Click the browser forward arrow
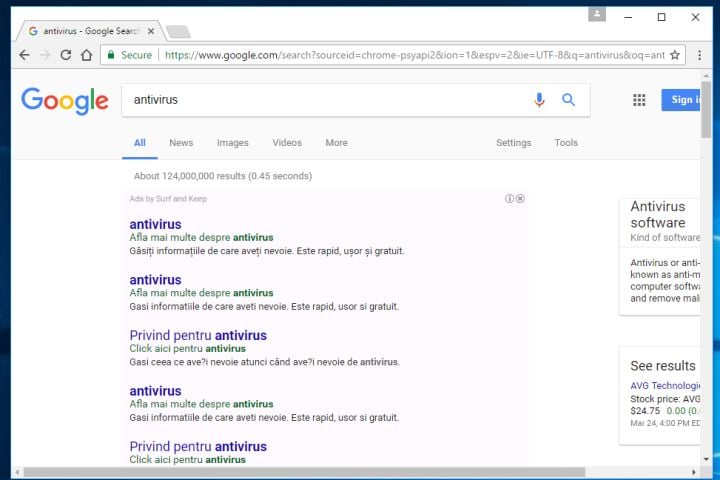 45,55
